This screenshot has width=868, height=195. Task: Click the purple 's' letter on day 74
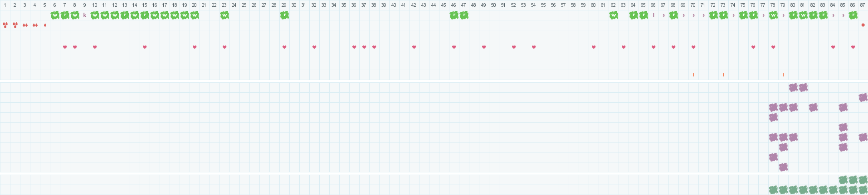pyautogui.click(x=733, y=15)
